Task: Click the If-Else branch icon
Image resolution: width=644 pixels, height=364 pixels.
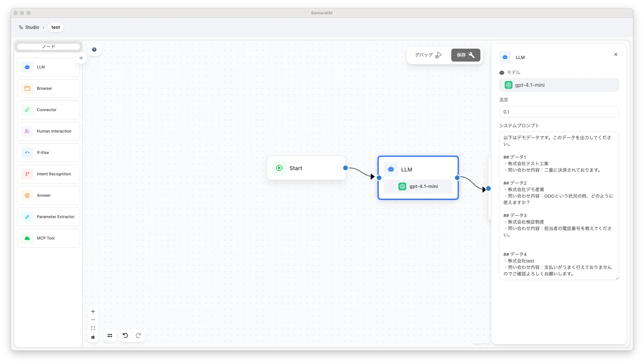Action: 27,153
